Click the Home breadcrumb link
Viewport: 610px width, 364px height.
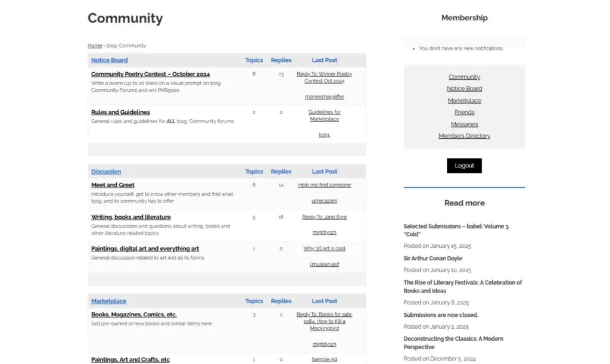[x=95, y=46]
